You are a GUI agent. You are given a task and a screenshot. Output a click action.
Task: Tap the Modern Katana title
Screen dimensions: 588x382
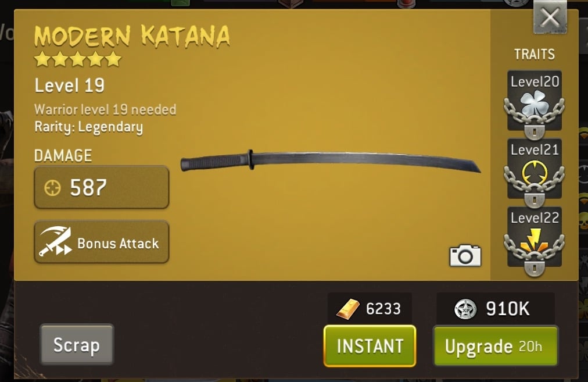click(x=132, y=37)
